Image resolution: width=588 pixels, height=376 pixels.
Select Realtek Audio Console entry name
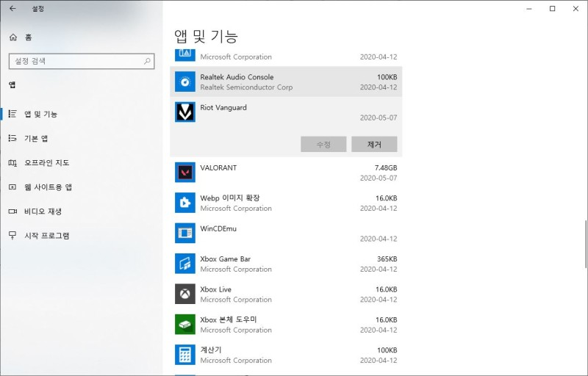[x=237, y=77]
